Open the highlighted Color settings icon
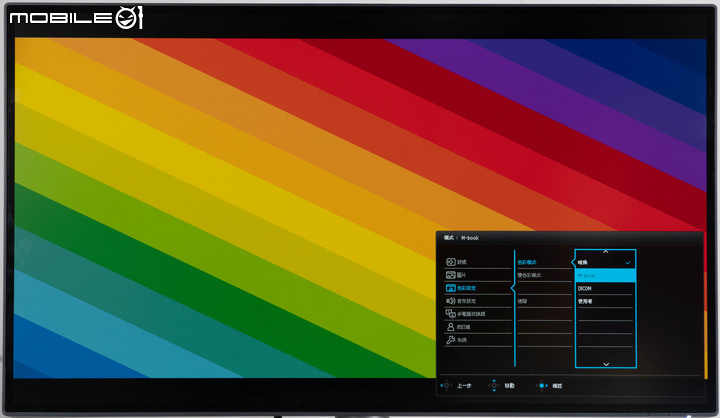The image size is (720, 418). [x=450, y=288]
